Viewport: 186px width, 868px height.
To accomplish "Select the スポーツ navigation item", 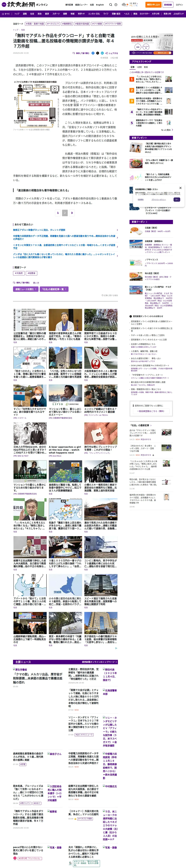I will click(x=56, y=14).
